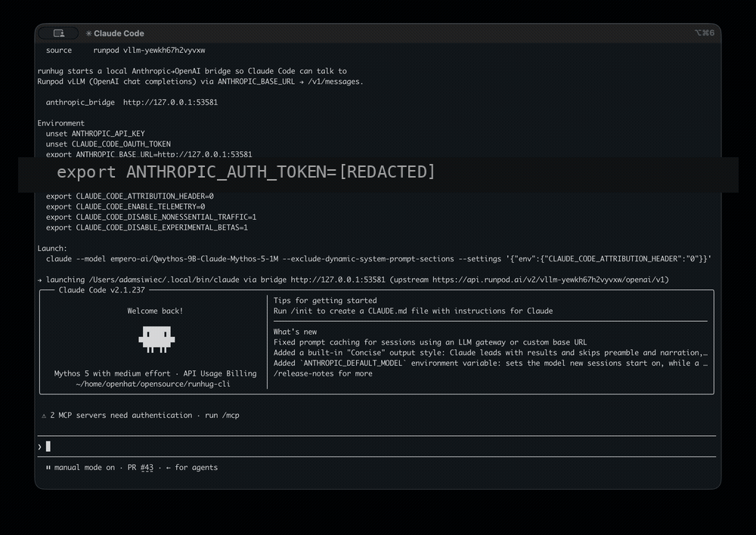Click 'Mythos 5 with medium effort' text

pyautogui.click(x=113, y=373)
